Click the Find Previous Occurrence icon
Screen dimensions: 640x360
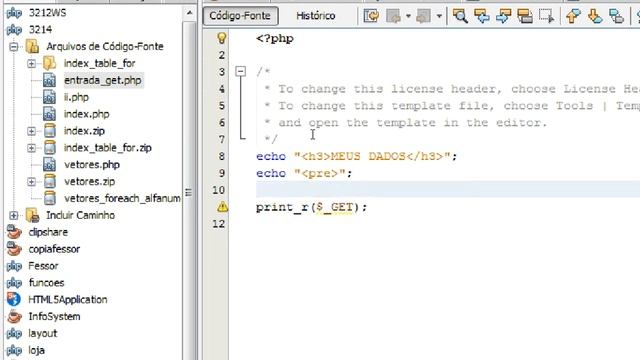tap(482, 16)
